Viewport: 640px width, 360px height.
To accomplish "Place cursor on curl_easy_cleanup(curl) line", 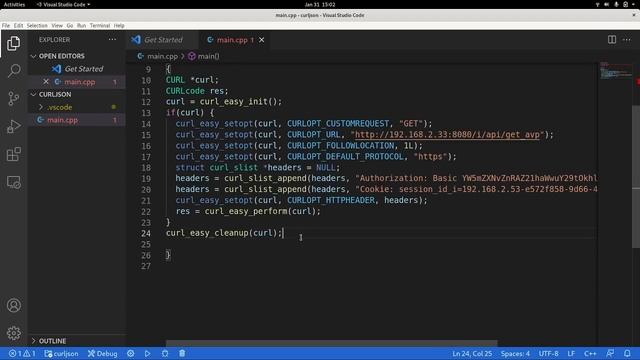I will click(x=224, y=233).
